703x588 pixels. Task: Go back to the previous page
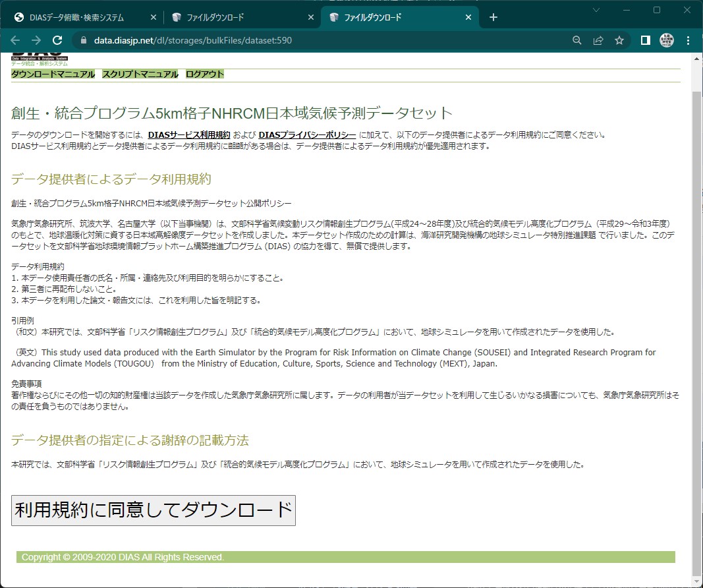pos(15,40)
